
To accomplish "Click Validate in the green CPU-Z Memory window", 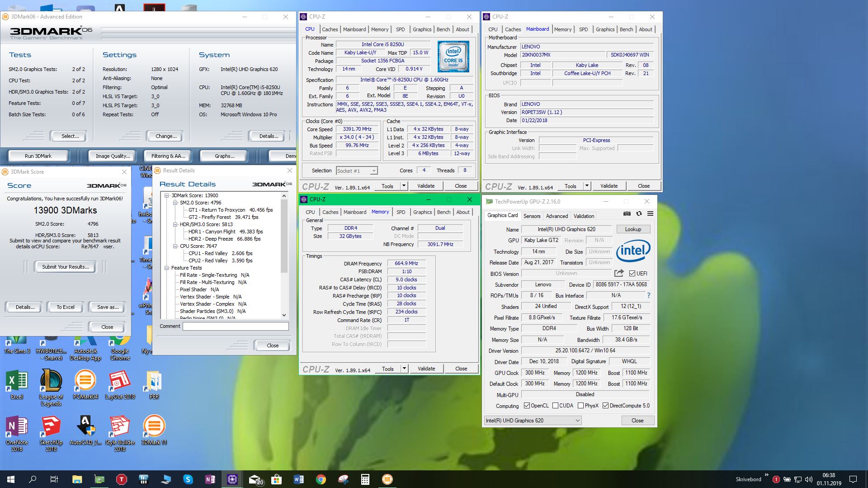I will (426, 369).
